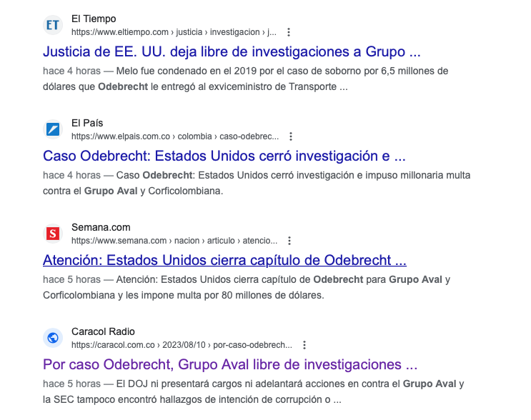Click the semana.com breadcrumb URL
The width and height of the screenshot is (531, 420).
coord(174,241)
